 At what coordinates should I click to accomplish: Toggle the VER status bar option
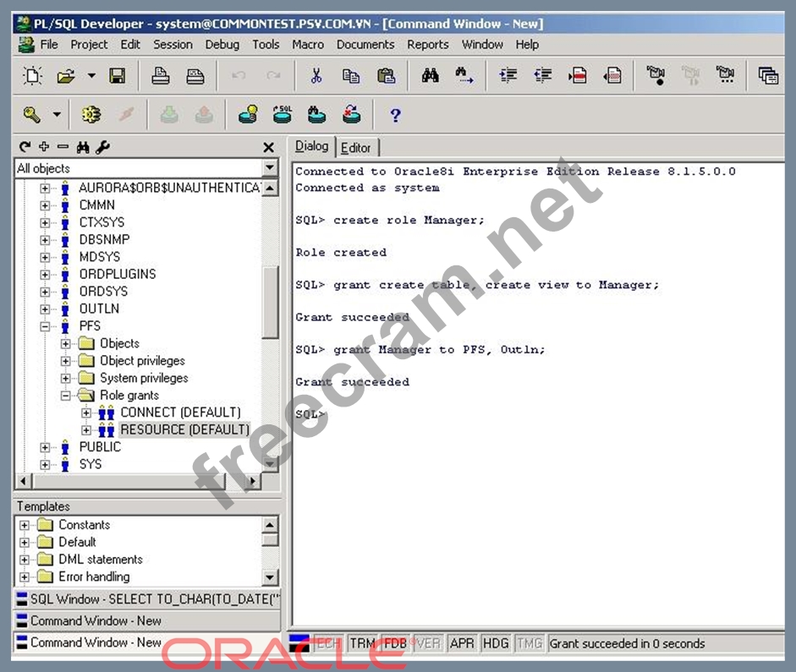(429, 643)
